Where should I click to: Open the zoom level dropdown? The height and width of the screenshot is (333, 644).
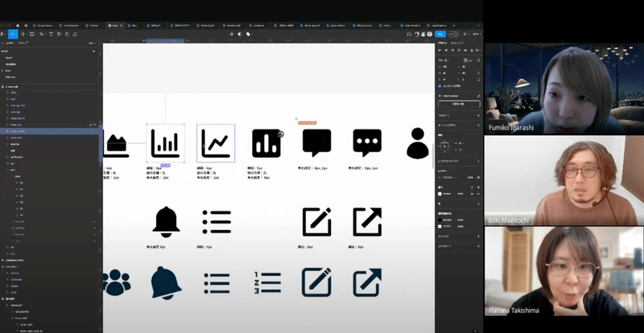(477, 34)
